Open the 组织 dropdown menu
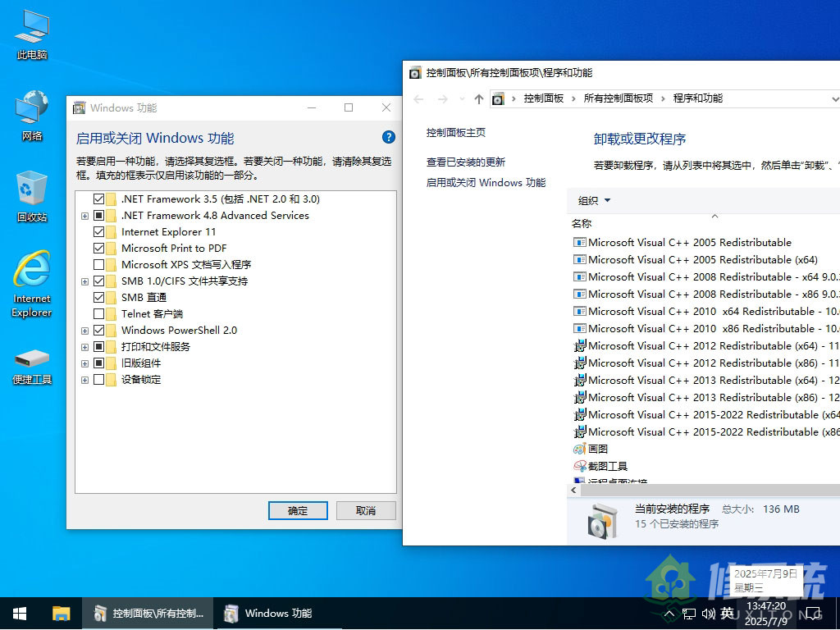 [x=594, y=201]
